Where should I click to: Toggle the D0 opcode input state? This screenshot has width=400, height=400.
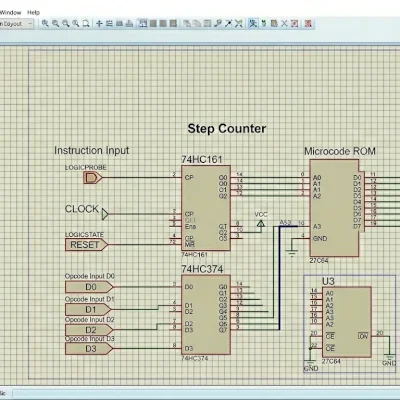pos(89,287)
